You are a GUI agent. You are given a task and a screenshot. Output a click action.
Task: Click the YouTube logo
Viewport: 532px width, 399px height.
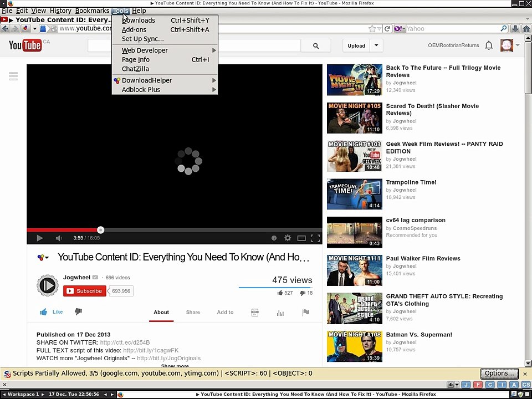pos(25,45)
